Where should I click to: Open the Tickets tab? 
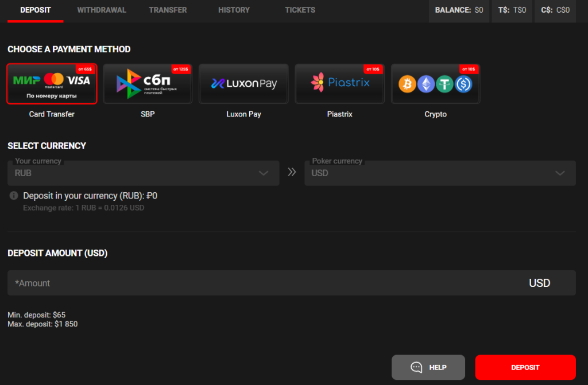coord(300,10)
